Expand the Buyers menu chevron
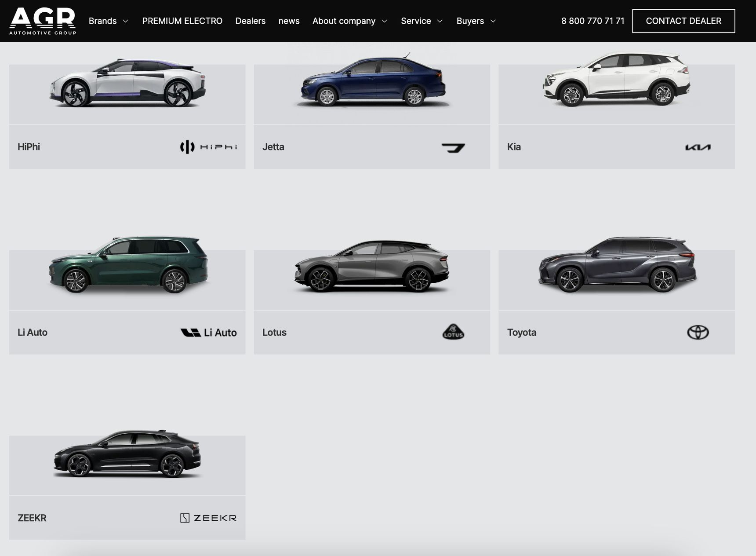756x556 pixels. pos(493,21)
